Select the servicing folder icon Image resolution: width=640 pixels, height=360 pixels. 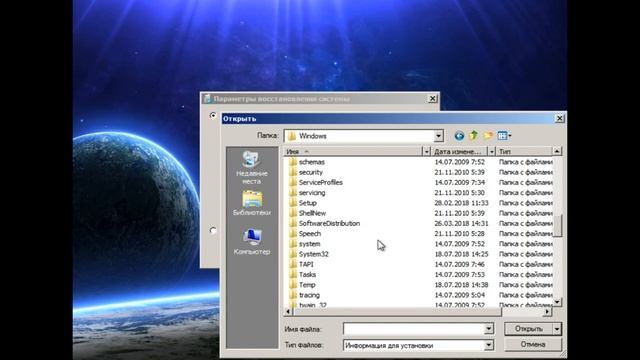(292, 193)
